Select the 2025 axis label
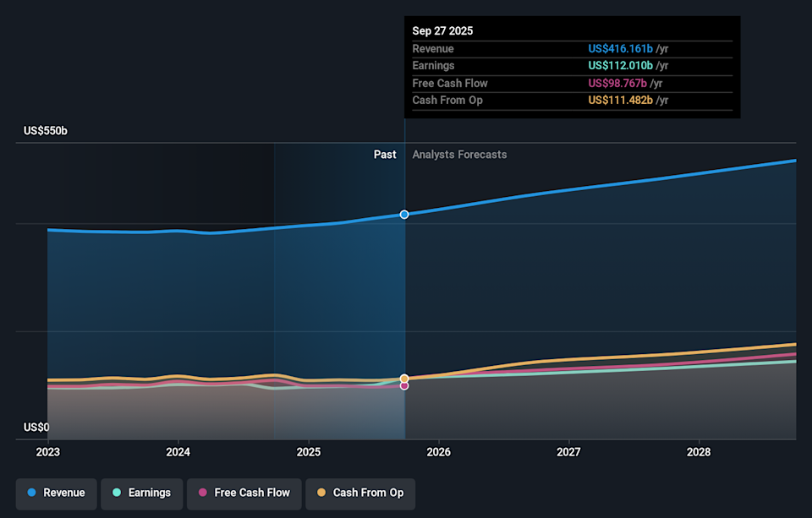Image resolution: width=812 pixels, height=518 pixels. pos(309,452)
